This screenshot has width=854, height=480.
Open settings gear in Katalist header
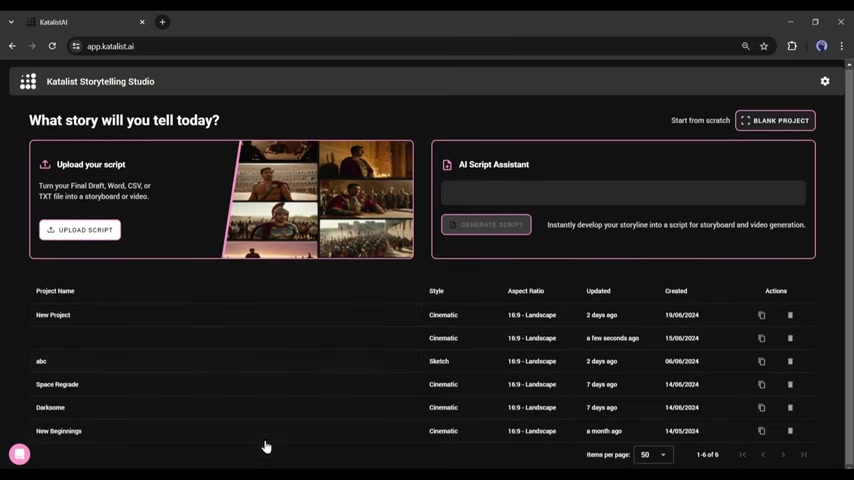[825, 81]
